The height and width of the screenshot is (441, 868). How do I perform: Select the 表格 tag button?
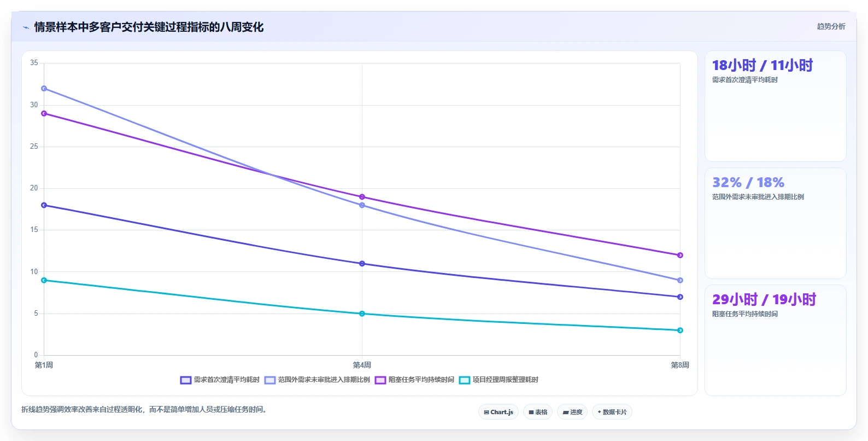point(538,412)
